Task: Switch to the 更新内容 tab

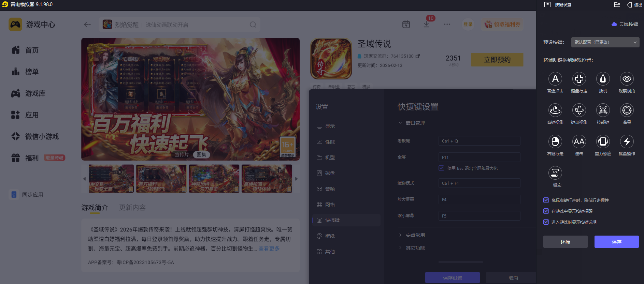Action: (132, 208)
